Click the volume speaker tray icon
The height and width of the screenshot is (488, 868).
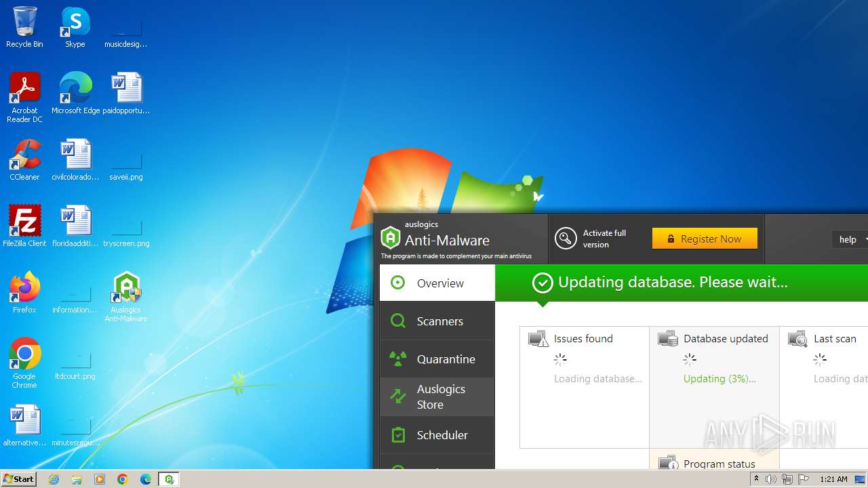771,479
